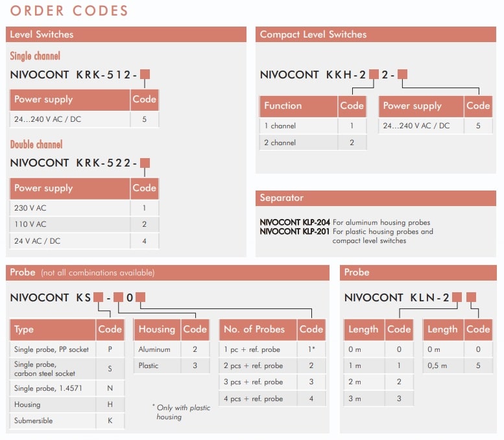Screen dimensions: 504x440
Task: Click the Single channel subheading
Action: 35,56
